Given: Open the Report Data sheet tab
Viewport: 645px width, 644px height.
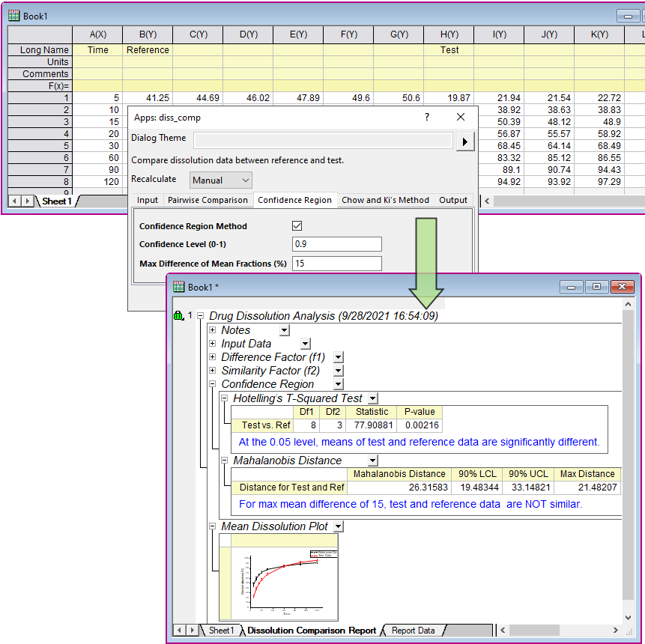Looking at the screenshot, I should click(x=413, y=631).
